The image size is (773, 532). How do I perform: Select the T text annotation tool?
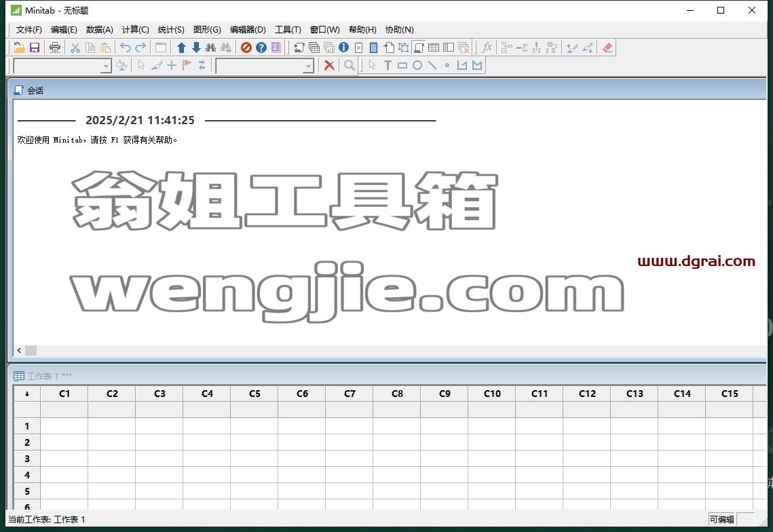tap(388, 65)
